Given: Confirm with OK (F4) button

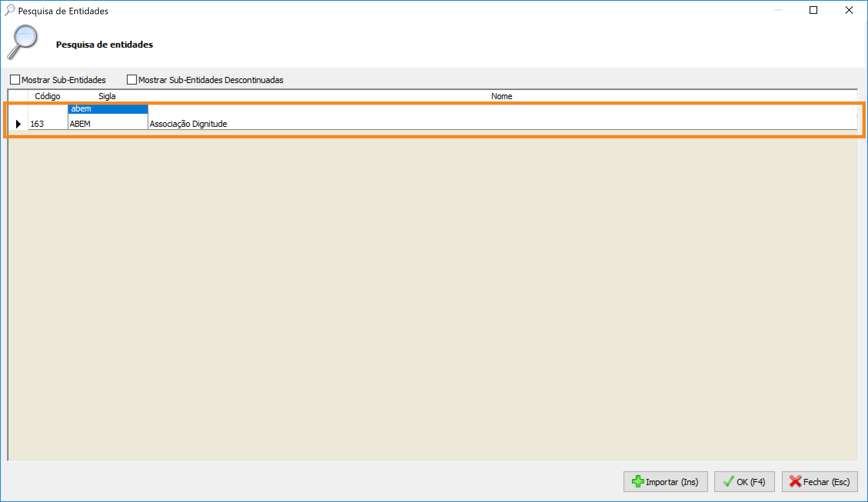Looking at the screenshot, I should point(744,482).
